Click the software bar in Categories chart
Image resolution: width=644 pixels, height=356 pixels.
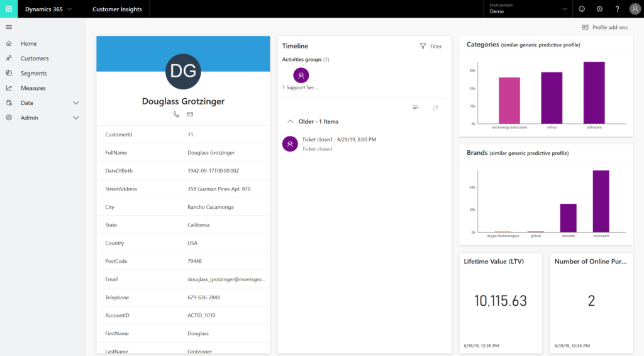(594, 92)
